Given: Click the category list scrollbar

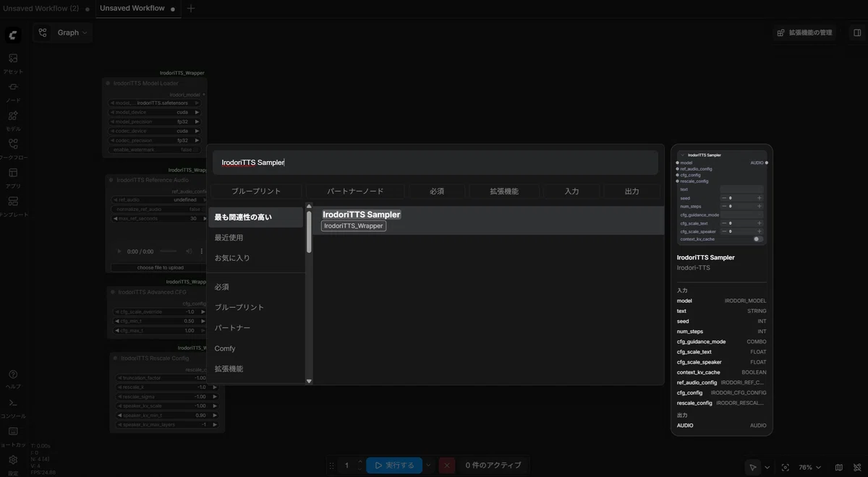Looking at the screenshot, I should 309,231.
